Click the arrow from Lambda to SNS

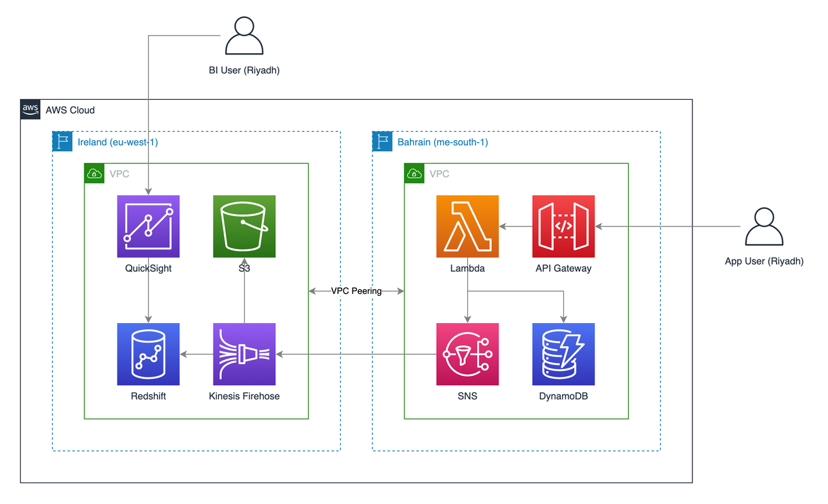(x=467, y=298)
